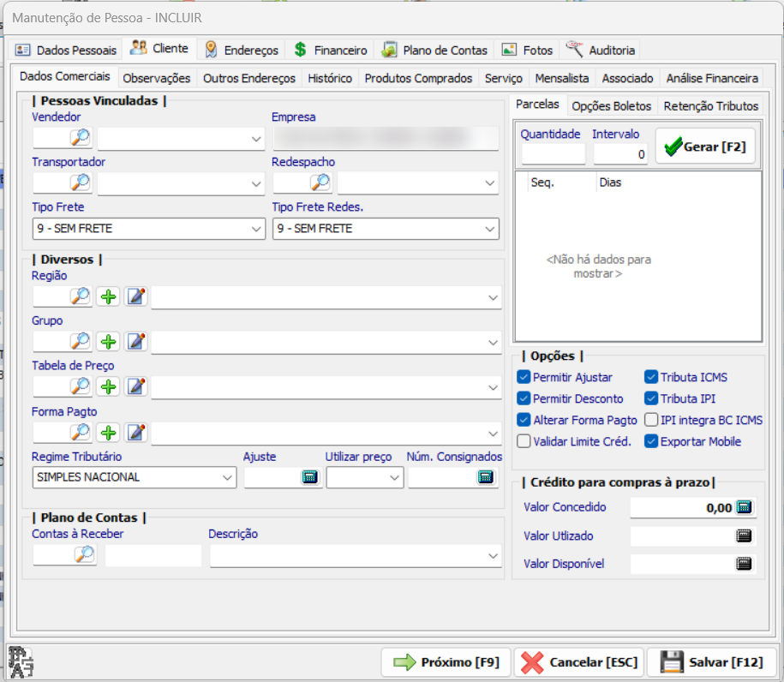
Task: Expand the Tipo Frete dropdown
Action: pyautogui.click(x=256, y=229)
